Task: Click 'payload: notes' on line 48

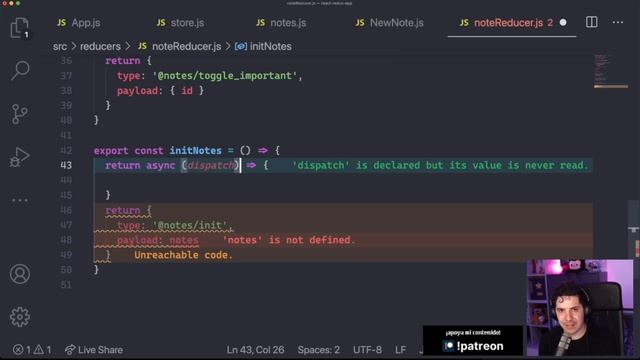Action: coord(158,240)
